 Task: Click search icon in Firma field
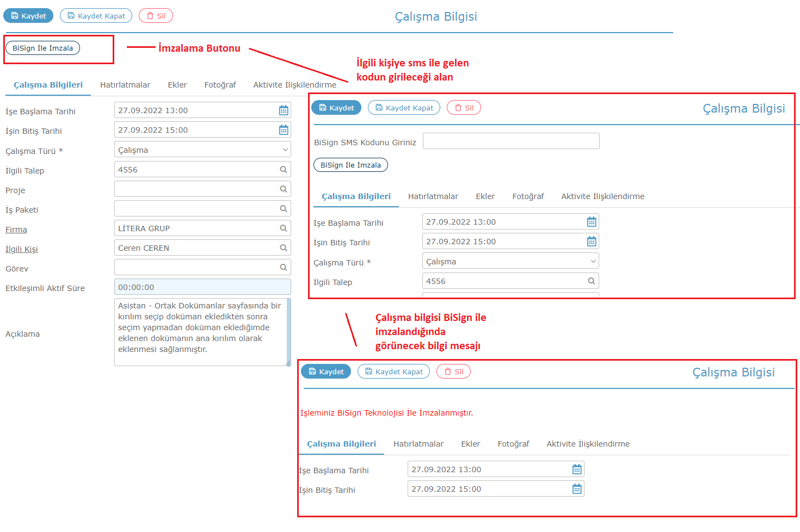(x=284, y=228)
